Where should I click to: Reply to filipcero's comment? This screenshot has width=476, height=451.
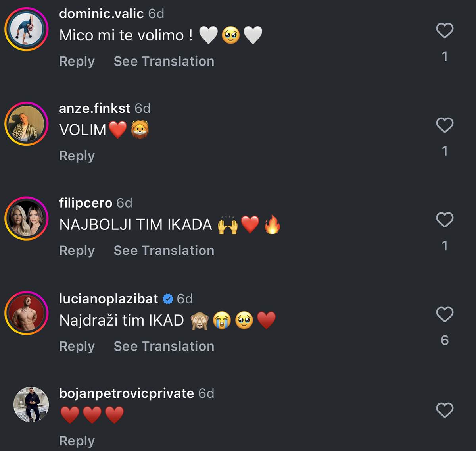[77, 251]
